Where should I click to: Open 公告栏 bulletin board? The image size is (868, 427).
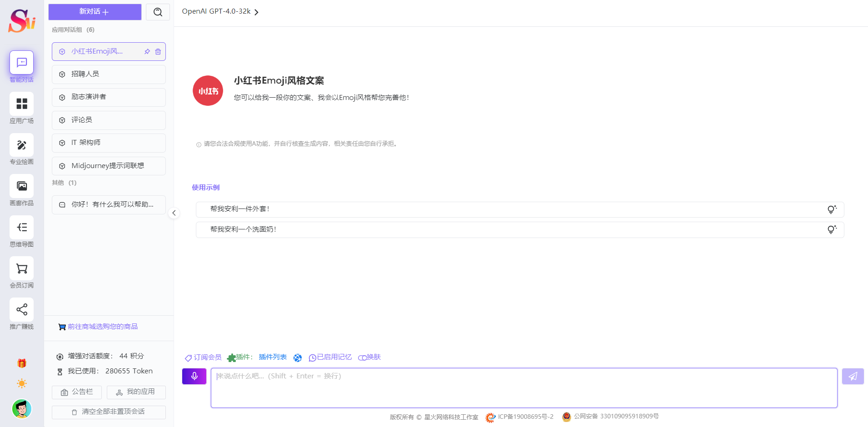coord(77,392)
